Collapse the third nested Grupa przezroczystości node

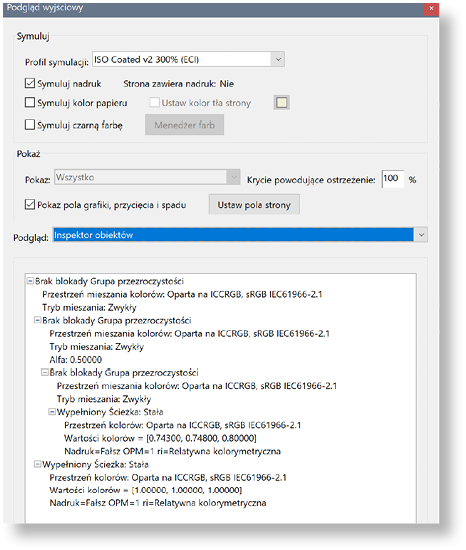(45, 372)
